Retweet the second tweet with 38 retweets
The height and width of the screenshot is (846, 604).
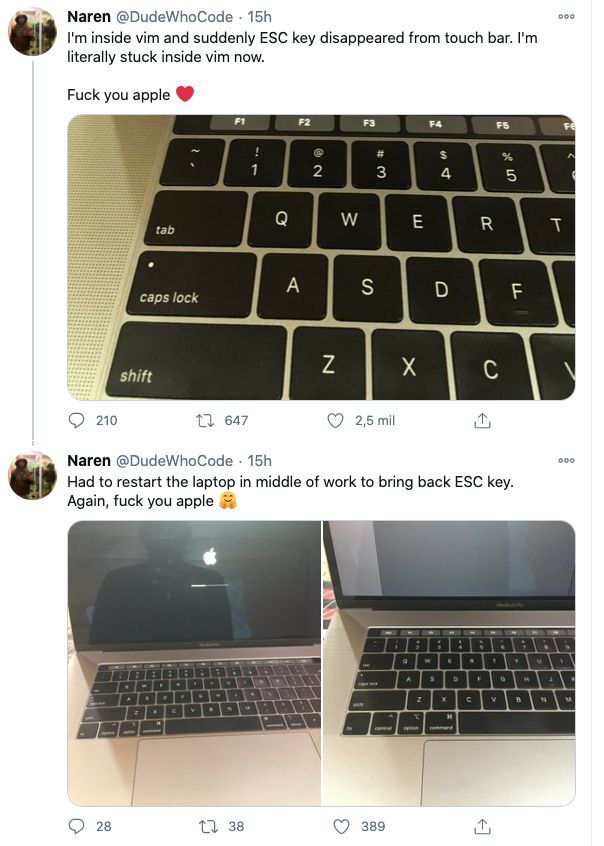(206, 826)
